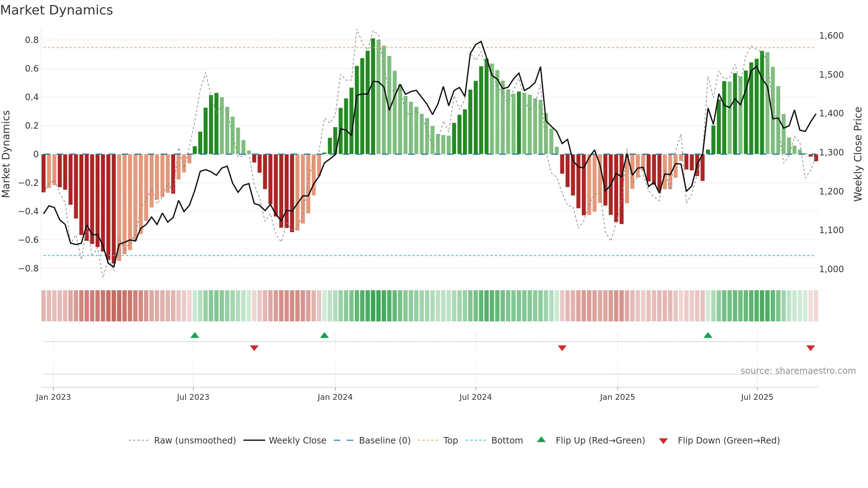The width and height of the screenshot is (868, 488).
Task: Toggle the Top legend entry
Action: [438, 440]
